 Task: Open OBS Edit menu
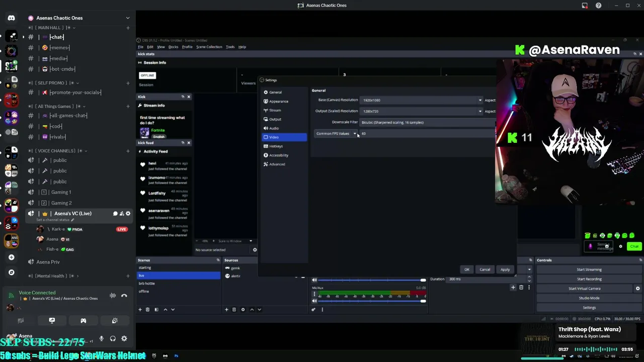pyautogui.click(x=150, y=47)
